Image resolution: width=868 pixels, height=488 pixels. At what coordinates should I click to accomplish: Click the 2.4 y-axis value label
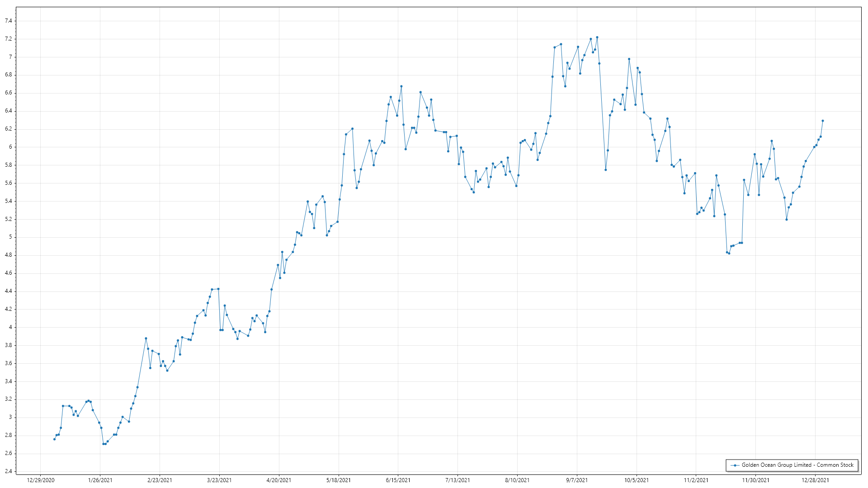point(9,471)
